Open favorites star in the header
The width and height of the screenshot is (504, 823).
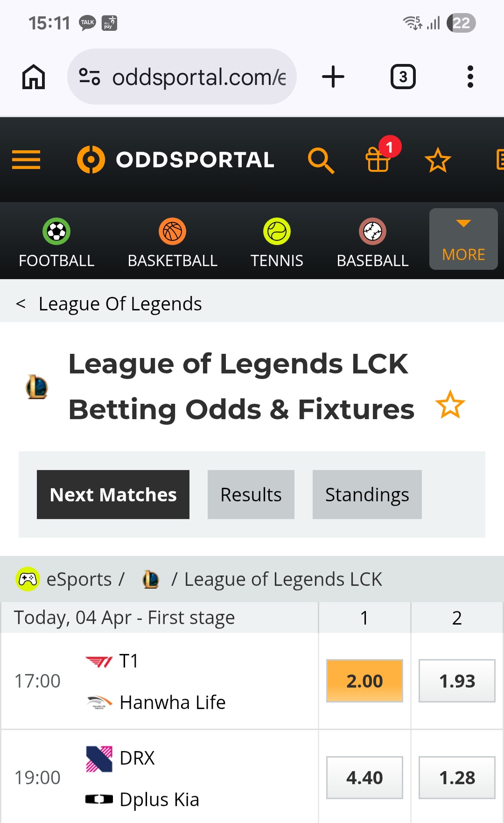(438, 160)
